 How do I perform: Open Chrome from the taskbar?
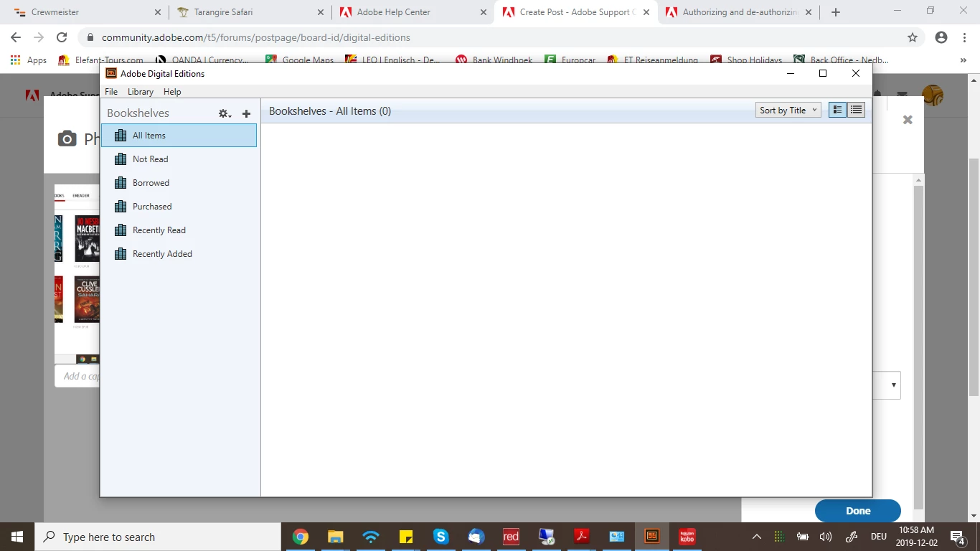point(300,537)
